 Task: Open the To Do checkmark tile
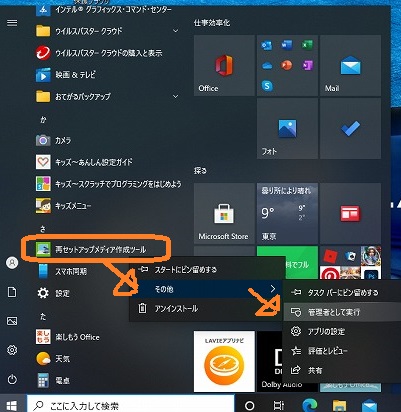click(x=350, y=129)
